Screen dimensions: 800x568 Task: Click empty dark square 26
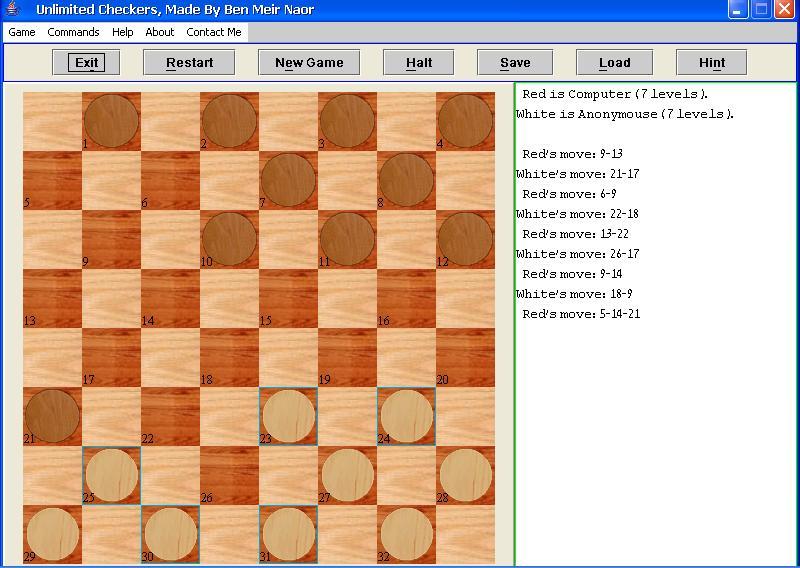[230, 475]
